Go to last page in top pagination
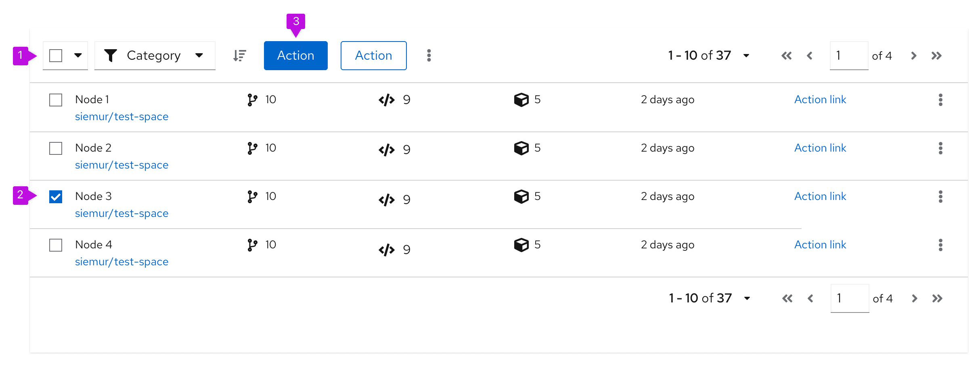 (936, 56)
